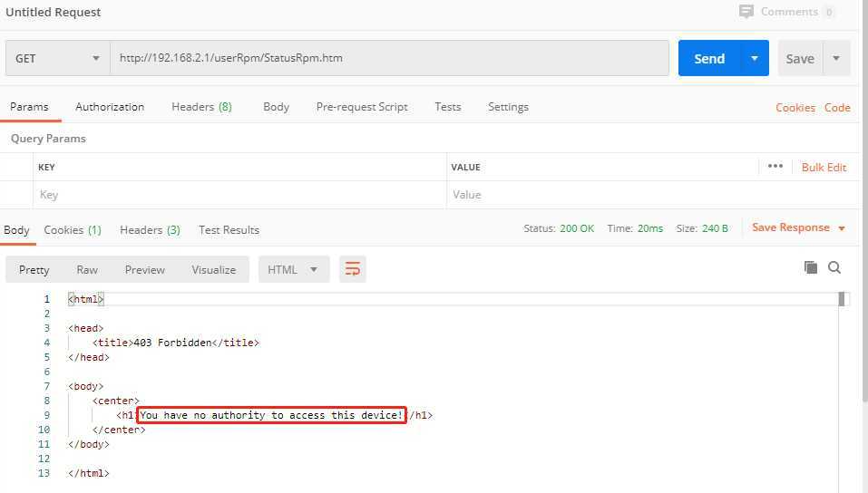This screenshot has height=493, width=868.
Task: Click the <html> tag on line 1
Action: 86,299
